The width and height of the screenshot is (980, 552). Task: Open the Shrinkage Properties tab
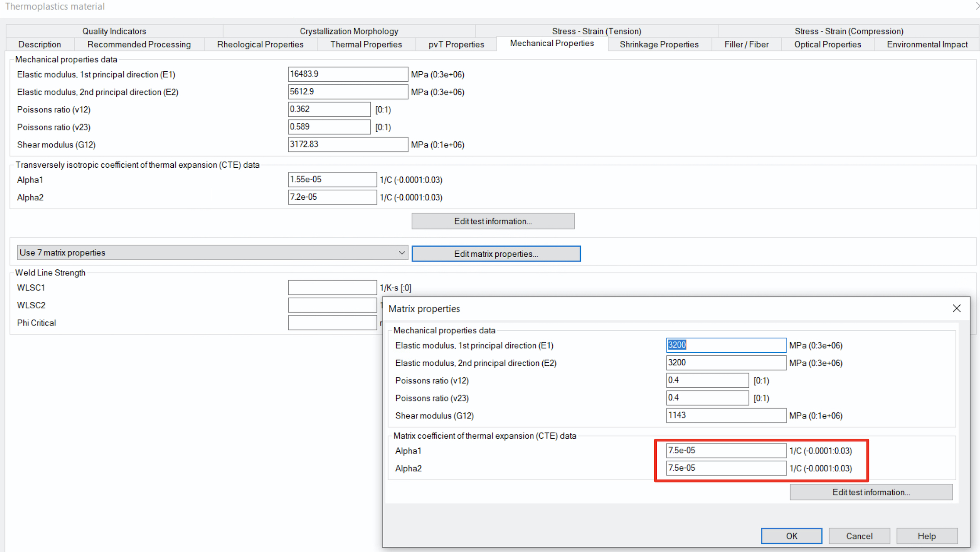coord(659,45)
